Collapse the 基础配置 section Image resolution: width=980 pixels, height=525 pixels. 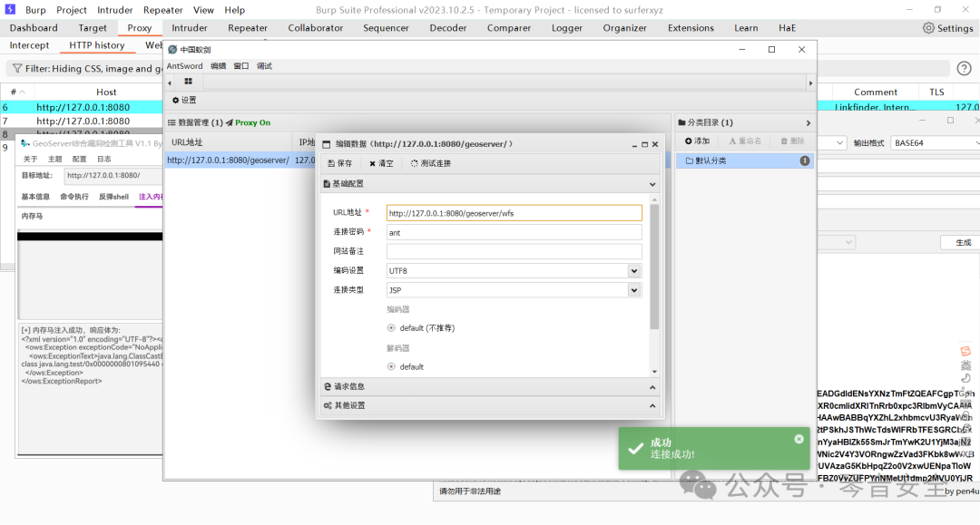(652, 184)
